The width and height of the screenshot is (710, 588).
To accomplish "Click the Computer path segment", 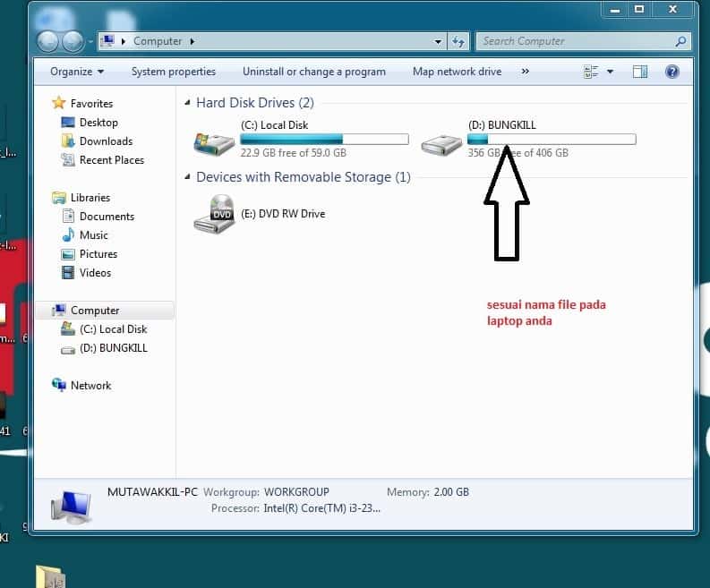I will 157,41.
